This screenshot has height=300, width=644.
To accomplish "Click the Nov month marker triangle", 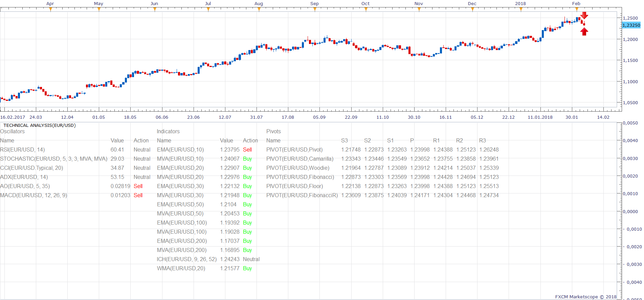I will (419, 9).
